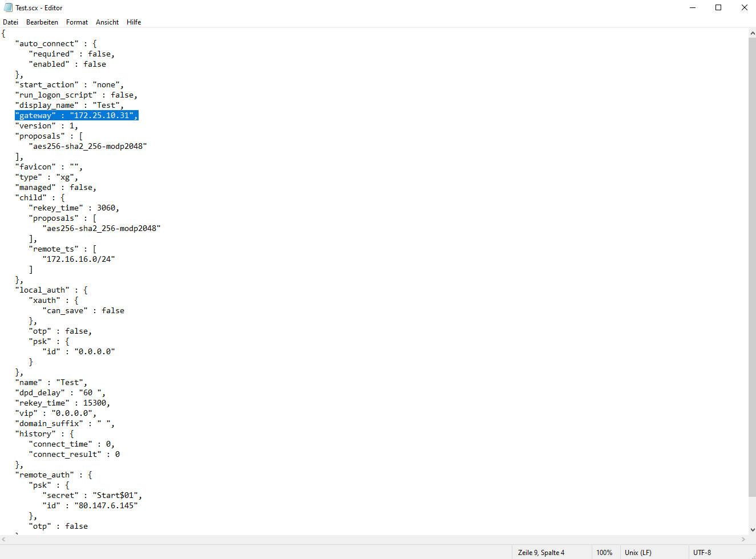Click the resize grip in status bar corner
The width and height of the screenshot is (756, 559).
[x=751, y=554]
